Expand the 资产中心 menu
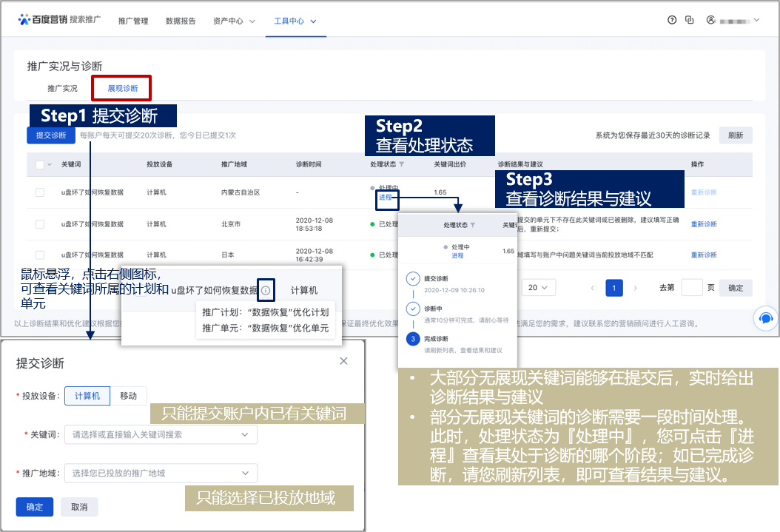 point(233,21)
